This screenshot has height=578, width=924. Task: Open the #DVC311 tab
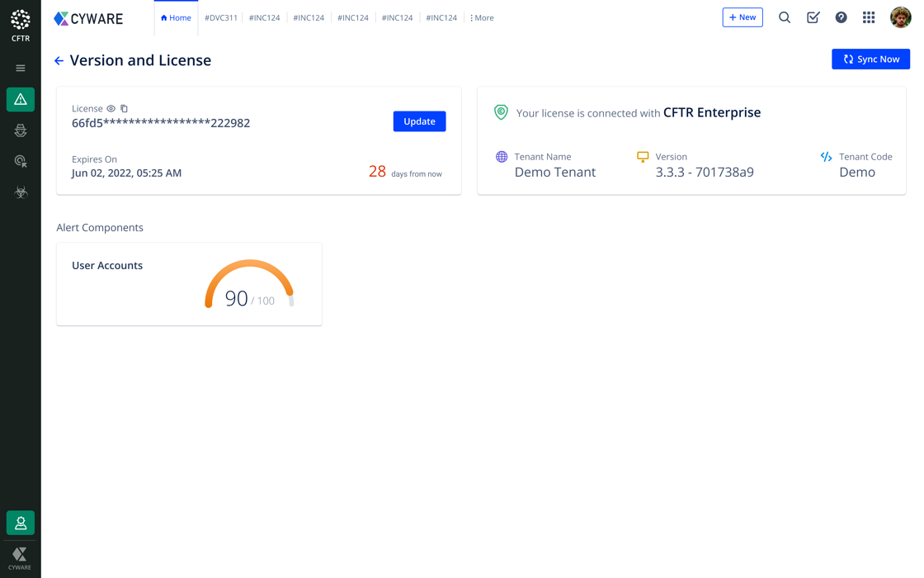click(221, 18)
